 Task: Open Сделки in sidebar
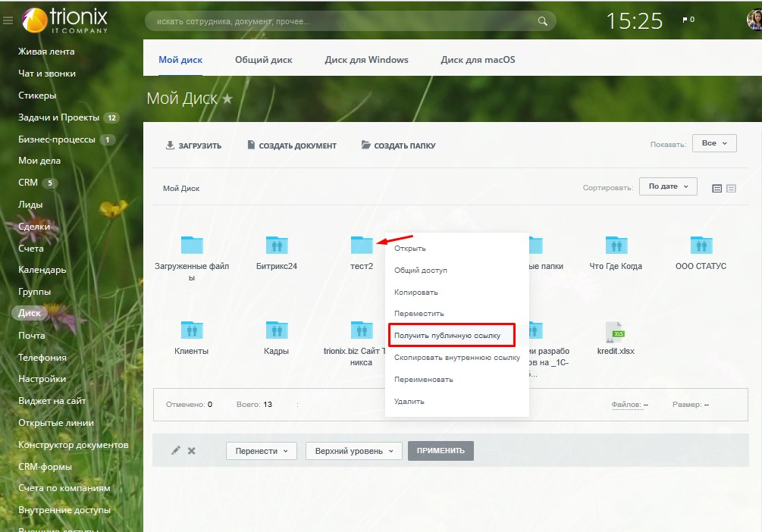34,227
